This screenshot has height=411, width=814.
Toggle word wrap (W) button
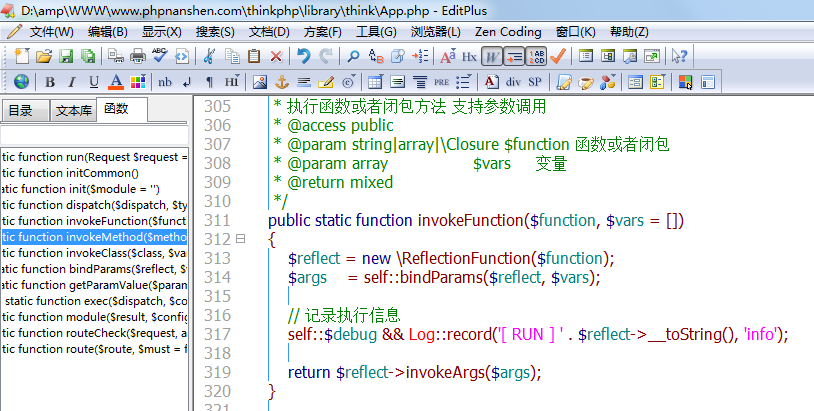[491, 56]
